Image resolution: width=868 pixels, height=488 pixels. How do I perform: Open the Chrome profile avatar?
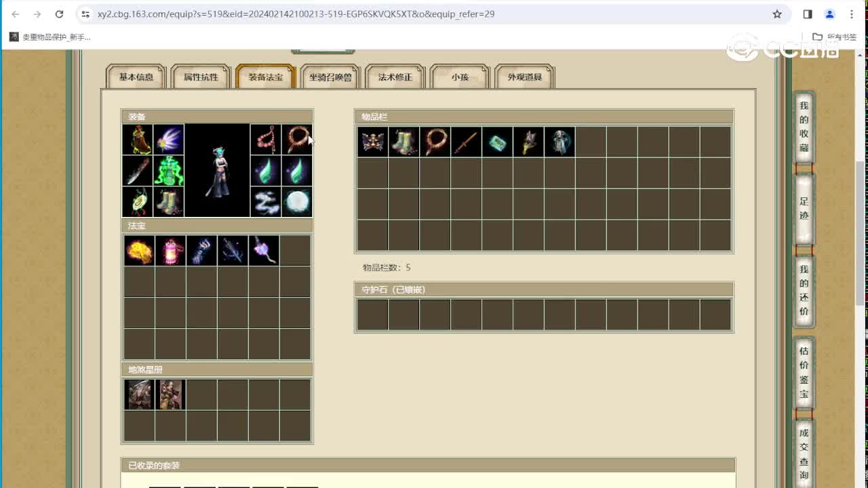[829, 14]
